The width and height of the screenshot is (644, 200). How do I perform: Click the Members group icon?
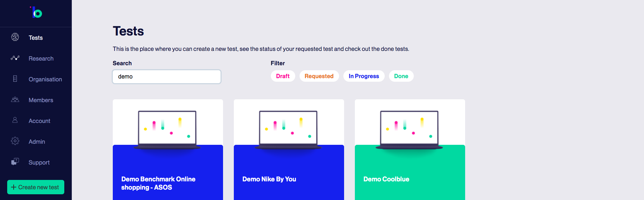point(15,100)
